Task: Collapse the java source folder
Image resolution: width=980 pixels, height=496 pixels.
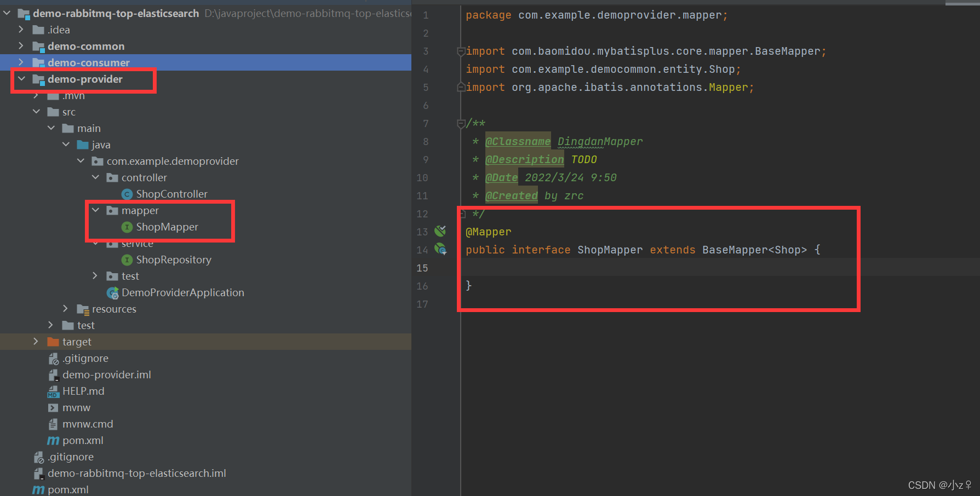Action: click(66, 145)
